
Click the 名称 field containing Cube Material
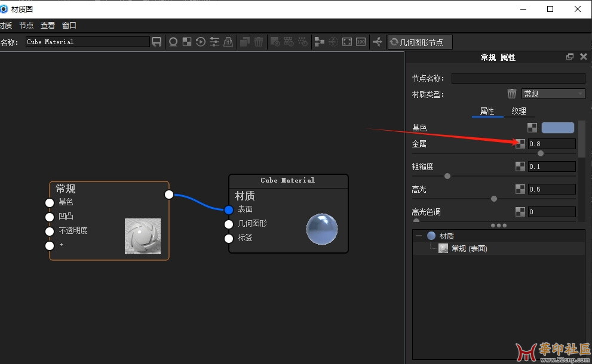click(87, 42)
